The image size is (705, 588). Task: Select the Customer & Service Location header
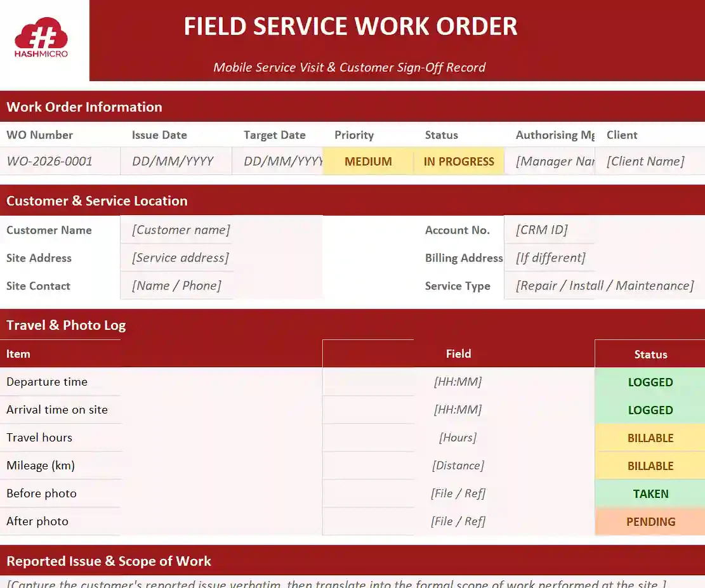click(x=353, y=200)
